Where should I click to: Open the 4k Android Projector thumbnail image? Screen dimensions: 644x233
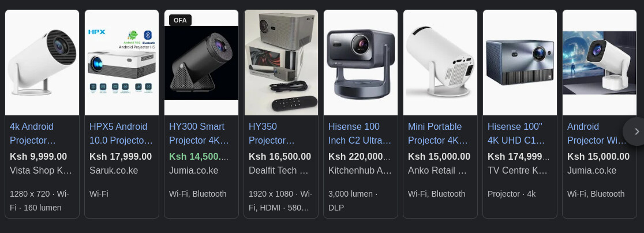click(x=42, y=62)
